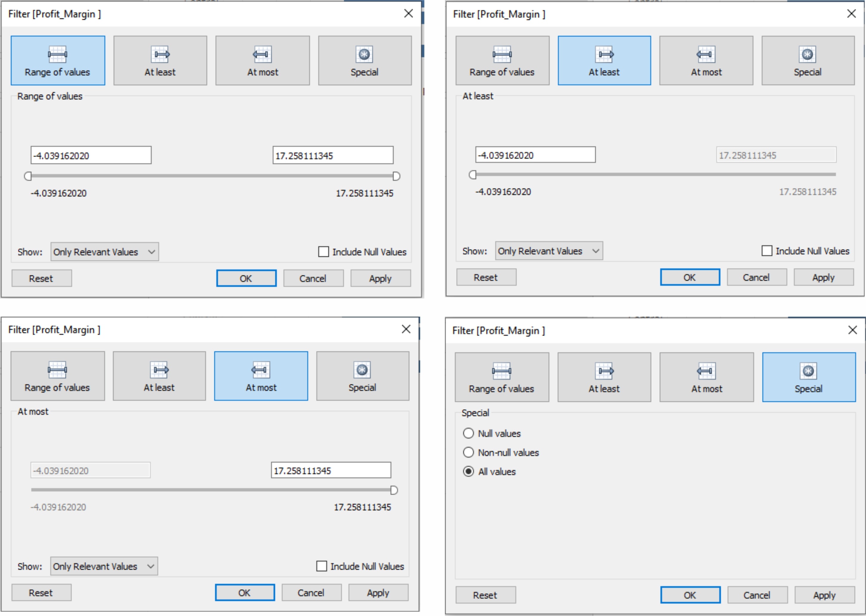
Task: Click Cancel in At most dialog
Action: [x=311, y=593]
